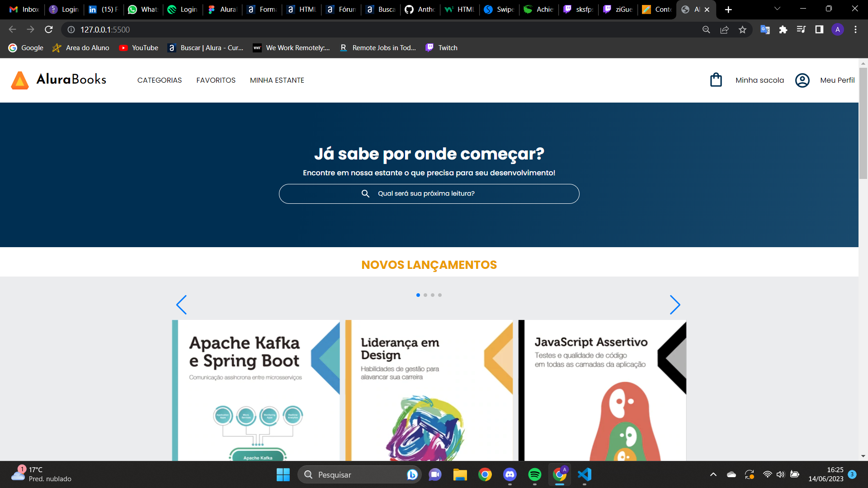Image resolution: width=868 pixels, height=488 pixels.
Task: Open the zoom indicator in address bar
Action: tap(706, 29)
